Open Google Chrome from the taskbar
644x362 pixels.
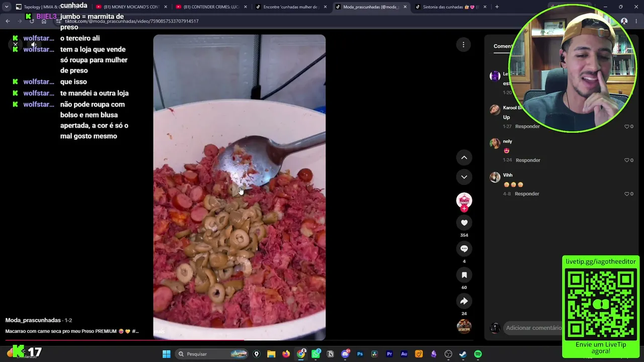pyautogui.click(x=301, y=354)
